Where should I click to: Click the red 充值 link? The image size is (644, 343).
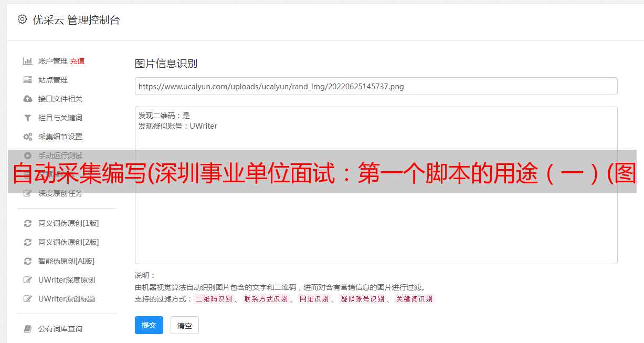tap(77, 61)
